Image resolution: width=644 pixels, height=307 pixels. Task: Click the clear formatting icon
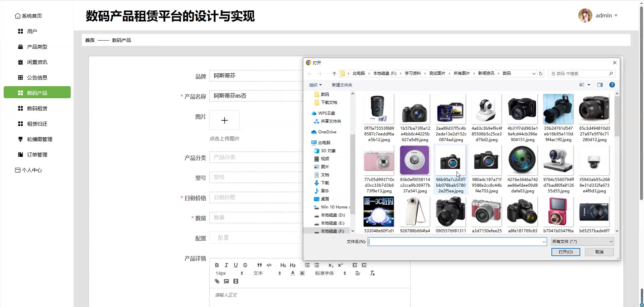[x=372, y=273]
